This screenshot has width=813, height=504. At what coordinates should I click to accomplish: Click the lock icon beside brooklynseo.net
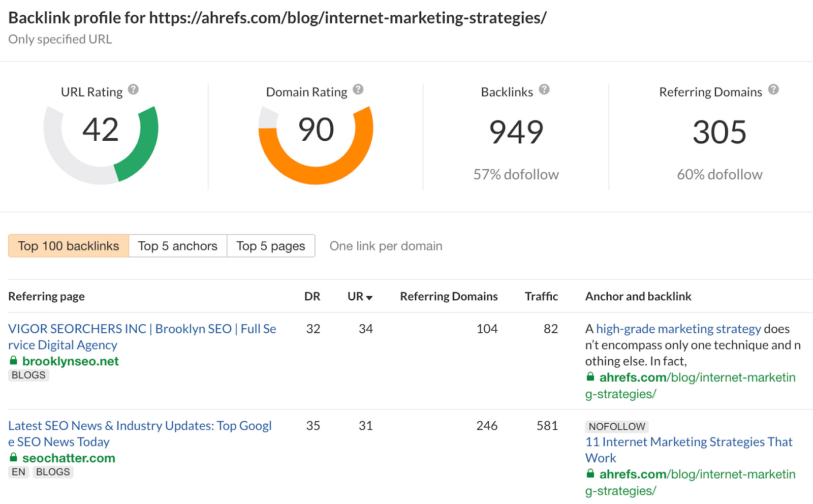pyautogui.click(x=14, y=360)
